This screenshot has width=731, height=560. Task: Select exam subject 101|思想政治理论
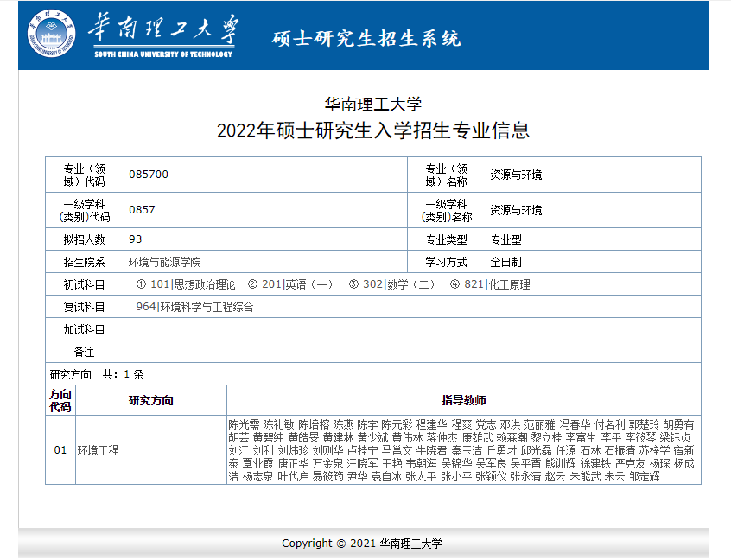pyautogui.click(x=193, y=284)
